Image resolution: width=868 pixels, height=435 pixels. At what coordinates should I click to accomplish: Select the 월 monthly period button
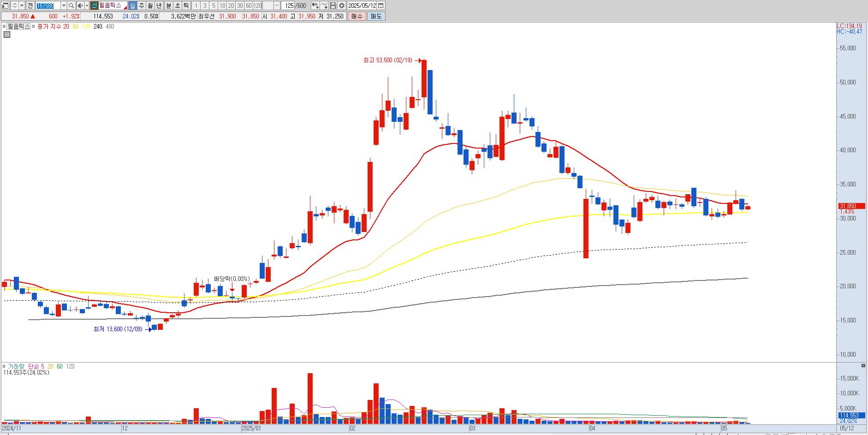(x=150, y=6)
